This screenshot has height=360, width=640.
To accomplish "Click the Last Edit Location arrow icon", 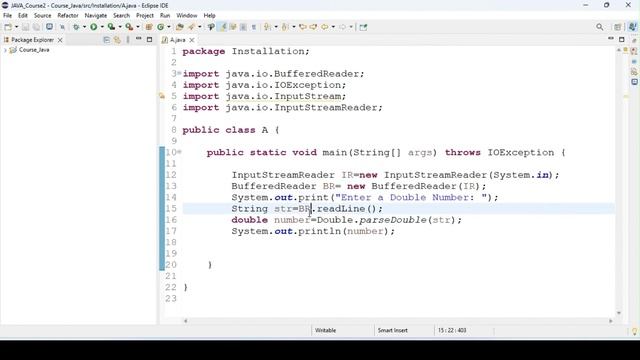I will point(302,27).
